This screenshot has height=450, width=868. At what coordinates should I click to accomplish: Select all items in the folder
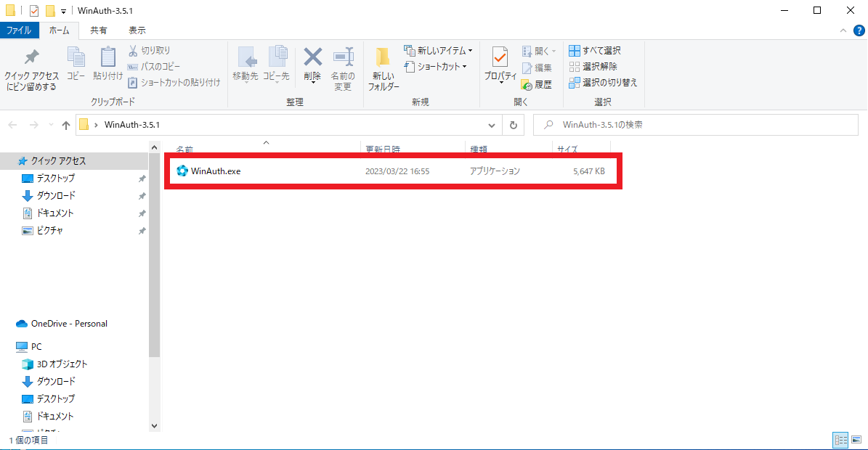pyautogui.click(x=595, y=50)
